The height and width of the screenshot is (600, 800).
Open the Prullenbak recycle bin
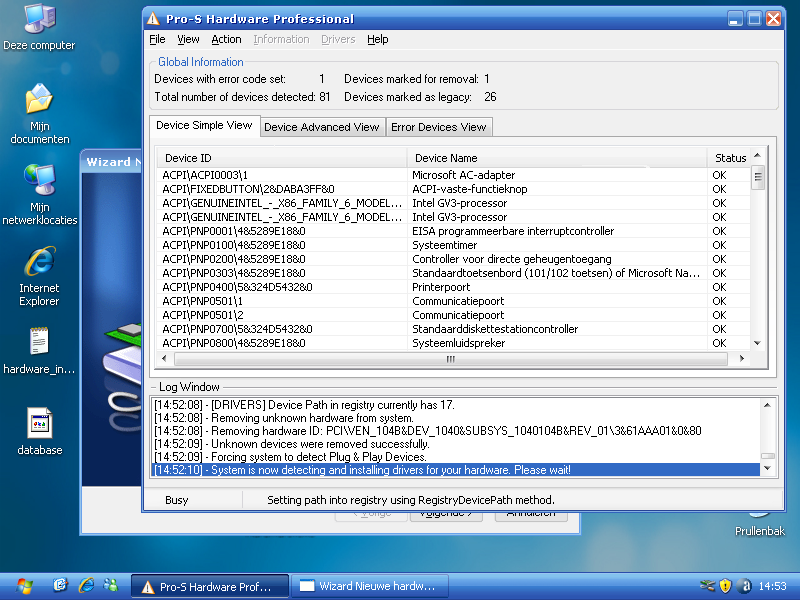760,524
